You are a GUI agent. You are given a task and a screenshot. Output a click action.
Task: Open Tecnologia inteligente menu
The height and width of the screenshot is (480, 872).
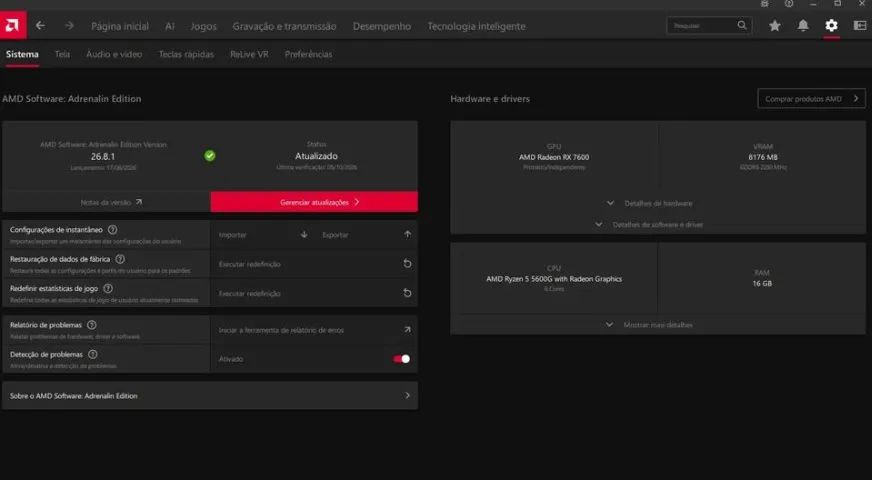point(477,26)
